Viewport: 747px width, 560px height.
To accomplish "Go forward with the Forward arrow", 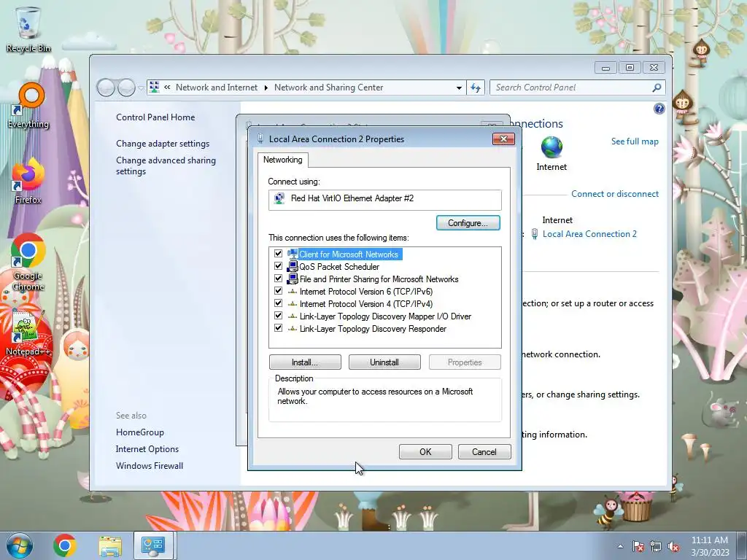I will click(126, 87).
